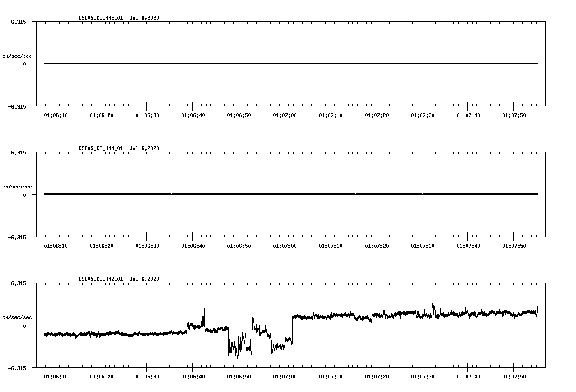
Task: Select the Jul 6,2020 date above HNN plot
Action: tap(145, 148)
